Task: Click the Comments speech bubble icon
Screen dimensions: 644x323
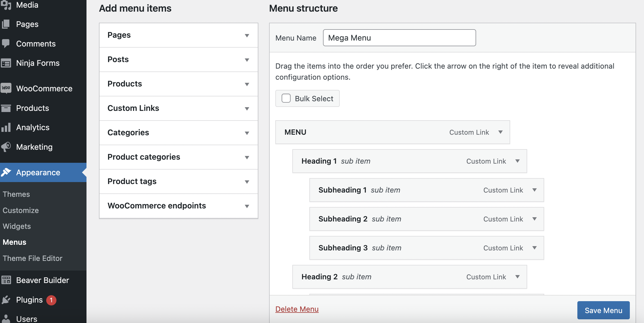Action: pos(6,43)
